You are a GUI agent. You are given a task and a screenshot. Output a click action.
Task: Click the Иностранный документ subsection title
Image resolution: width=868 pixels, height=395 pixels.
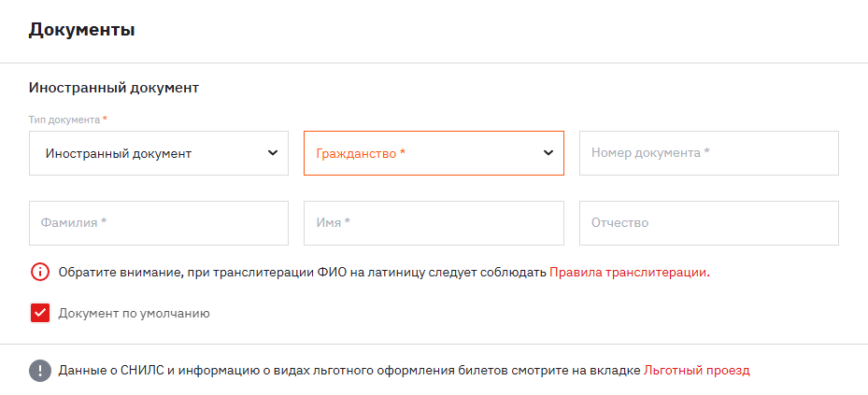click(x=114, y=88)
